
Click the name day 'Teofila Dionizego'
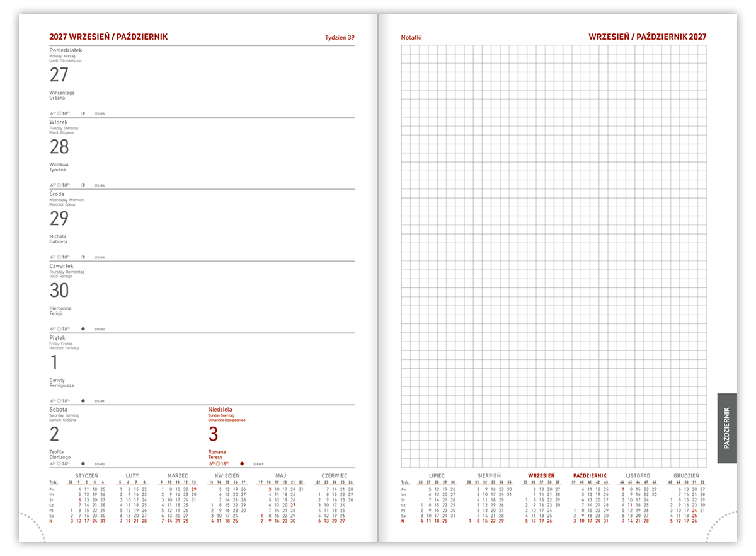click(x=60, y=455)
